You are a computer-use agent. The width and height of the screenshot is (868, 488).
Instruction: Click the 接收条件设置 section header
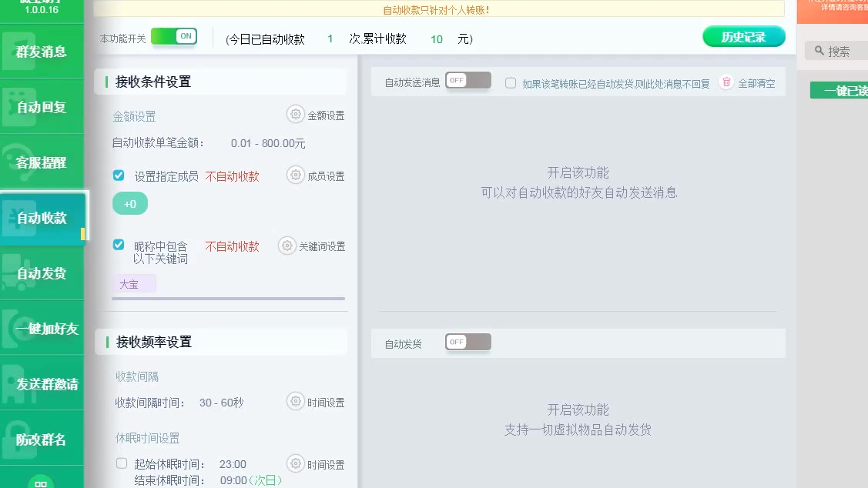(x=220, y=82)
